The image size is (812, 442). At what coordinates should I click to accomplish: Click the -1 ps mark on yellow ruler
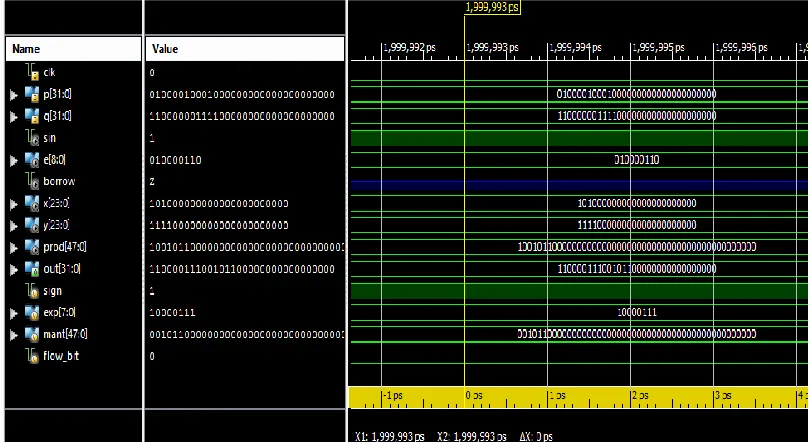click(393, 396)
